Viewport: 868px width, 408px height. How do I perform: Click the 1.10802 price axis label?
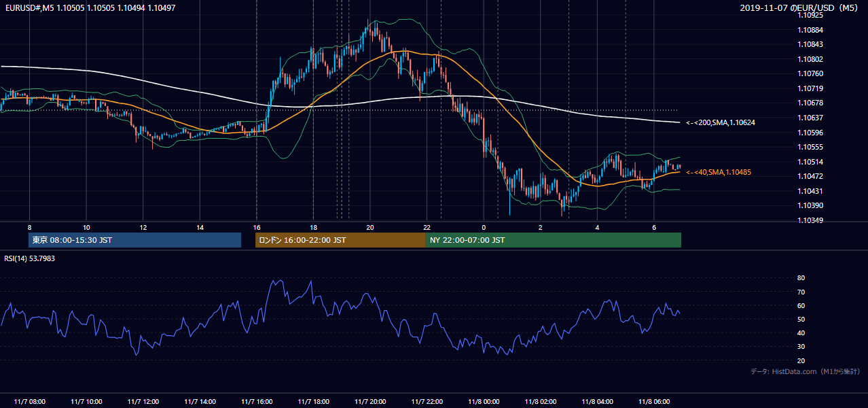click(x=810, y=59)
